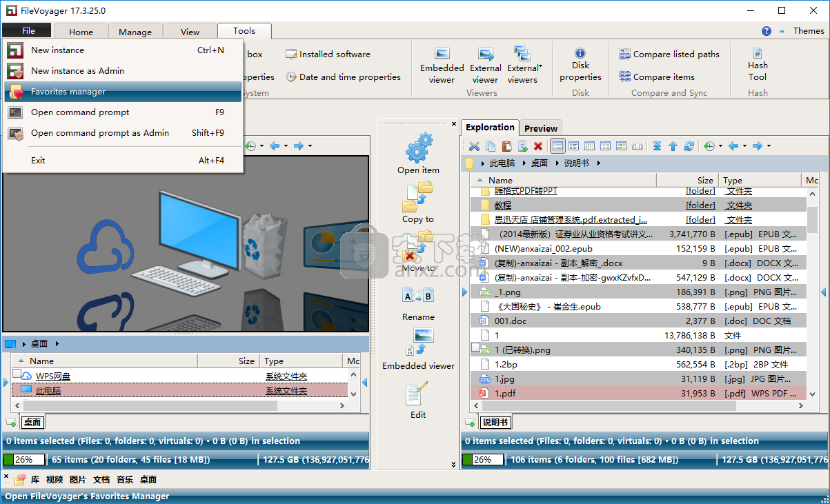Click the Move to icon in center panel
This screenshot has height=504, width=830.
click(x=418, y=246)
